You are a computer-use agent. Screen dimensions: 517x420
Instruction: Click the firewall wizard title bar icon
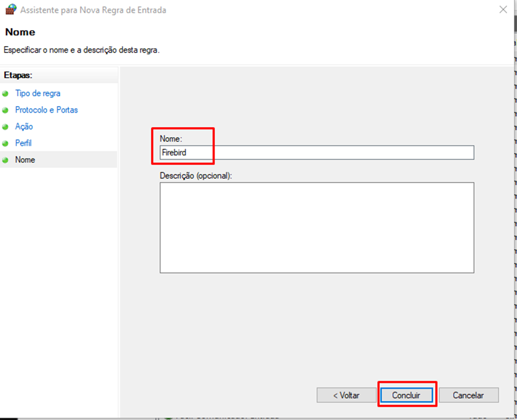[11, 9]
